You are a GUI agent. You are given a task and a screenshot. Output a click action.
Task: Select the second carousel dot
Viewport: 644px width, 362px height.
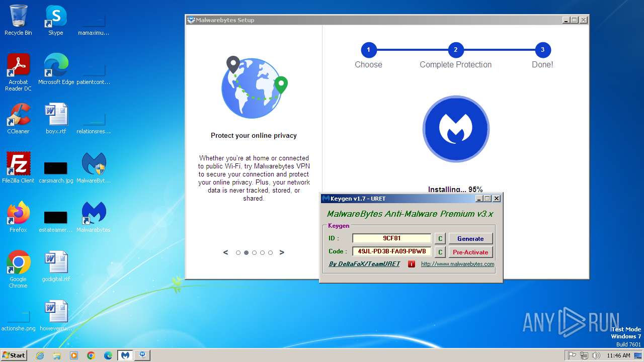[x=246, y=253]
